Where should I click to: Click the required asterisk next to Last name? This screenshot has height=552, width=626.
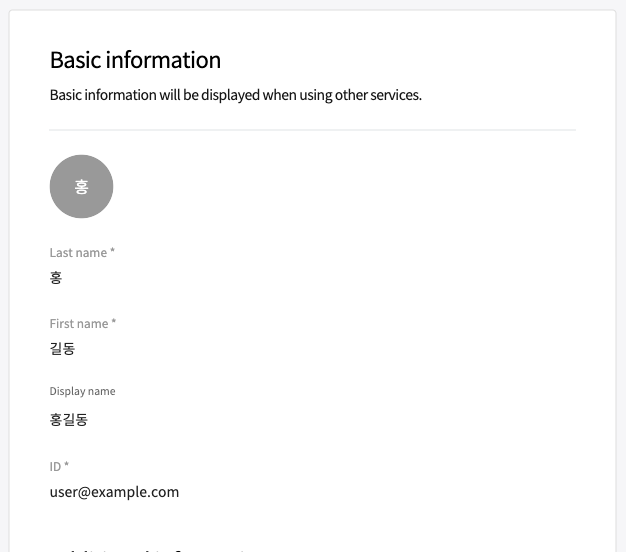(113, 253)
